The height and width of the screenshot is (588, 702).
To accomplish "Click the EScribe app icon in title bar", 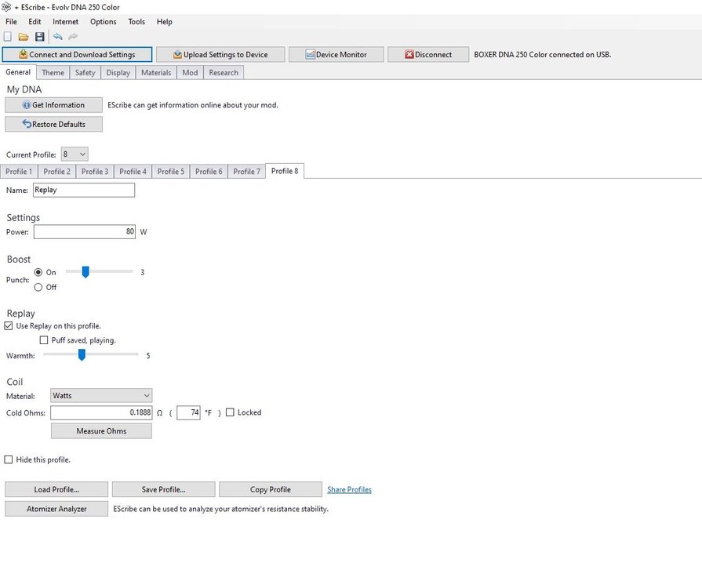I will coord(6,7).
